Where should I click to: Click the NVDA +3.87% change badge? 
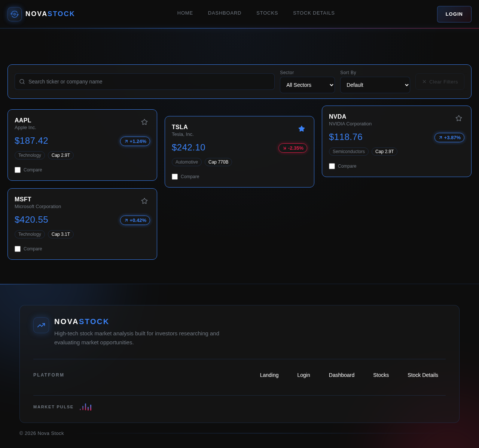click(449, 138)
